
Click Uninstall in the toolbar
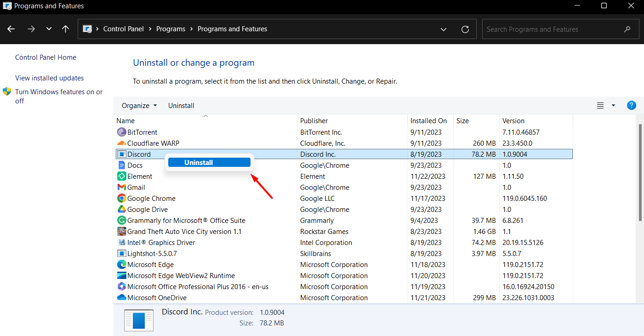181,105
